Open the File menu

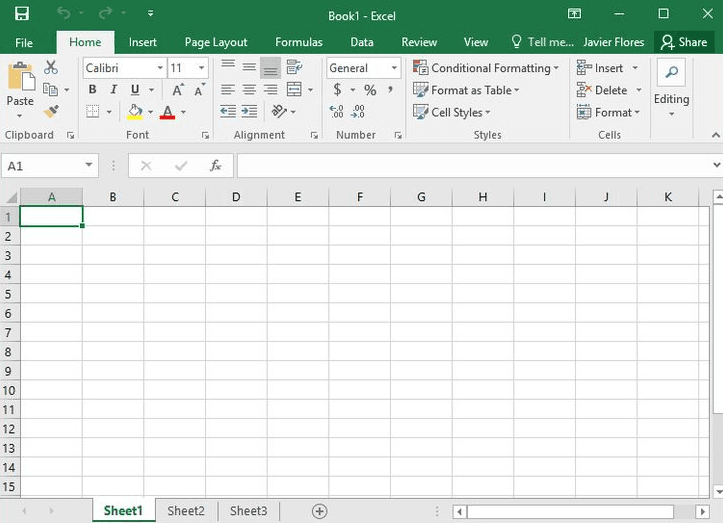(x=24, y=43)
